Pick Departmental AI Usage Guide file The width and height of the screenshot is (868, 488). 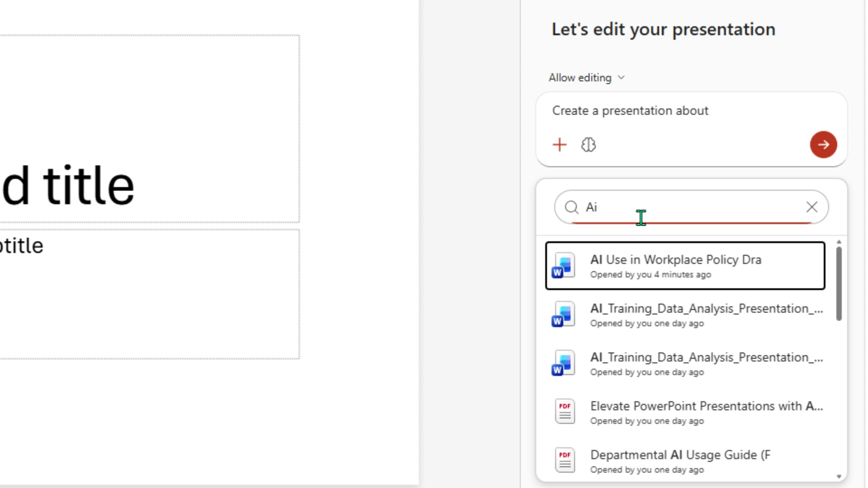685,461
